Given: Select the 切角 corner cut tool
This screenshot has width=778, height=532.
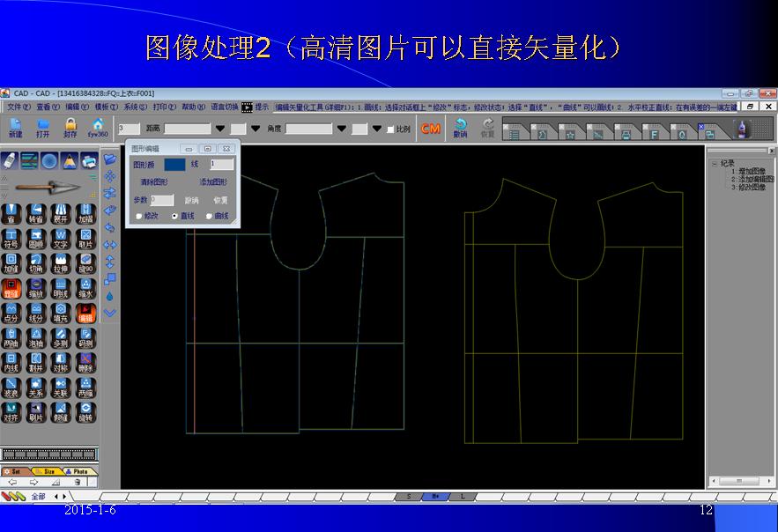Looking at the screenshot, I should (36, 263).
